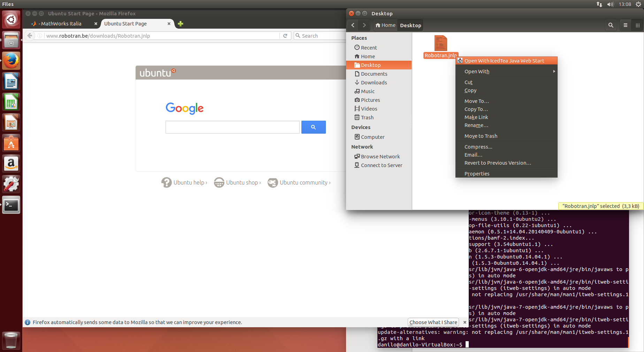Open Pictures in Places sidebar
This screenshot has height=352, width=644.
click(379, 100)
